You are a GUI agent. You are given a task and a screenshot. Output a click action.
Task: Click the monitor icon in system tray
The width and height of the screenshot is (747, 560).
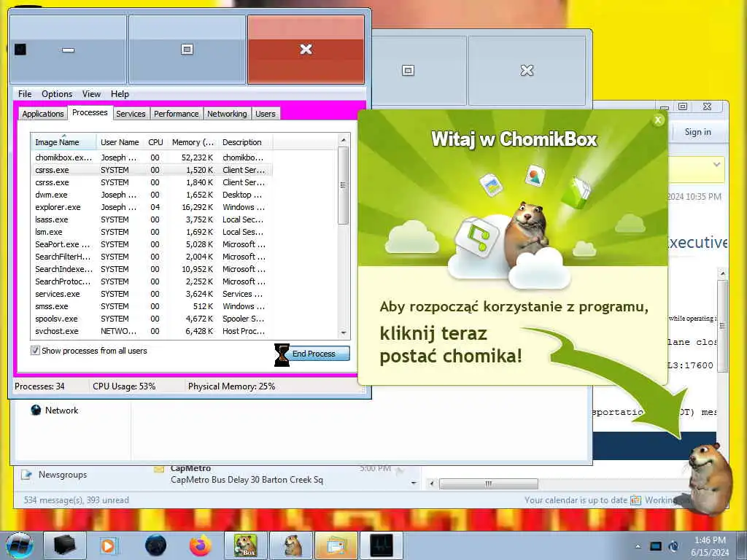(x=656, y=546)
